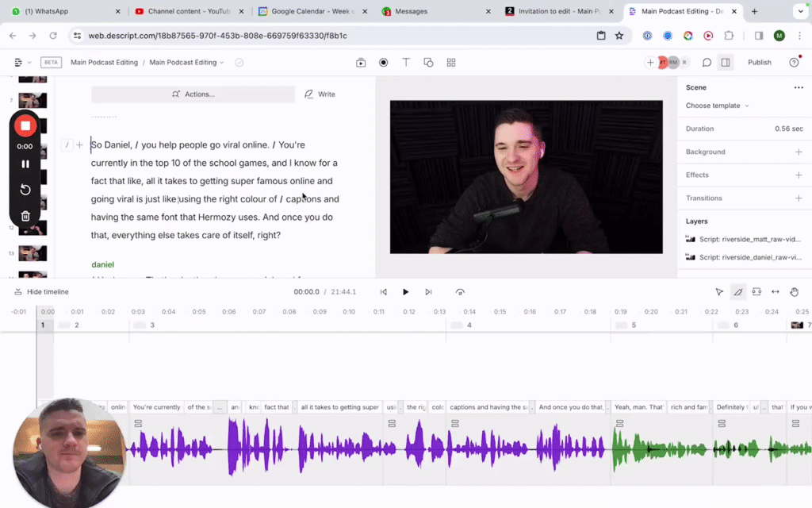The image size is (812, 508).
Task: Open the help question mark icon
Action: 794,62
